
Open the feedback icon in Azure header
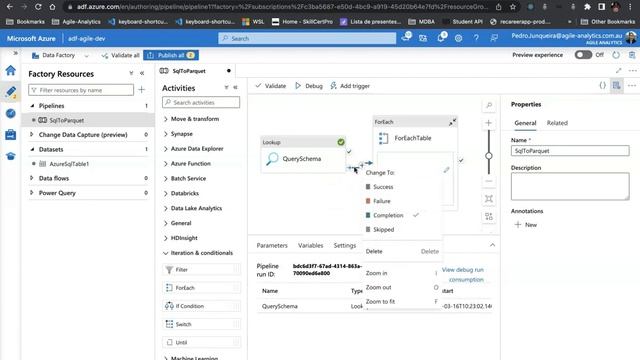[494, 38]
